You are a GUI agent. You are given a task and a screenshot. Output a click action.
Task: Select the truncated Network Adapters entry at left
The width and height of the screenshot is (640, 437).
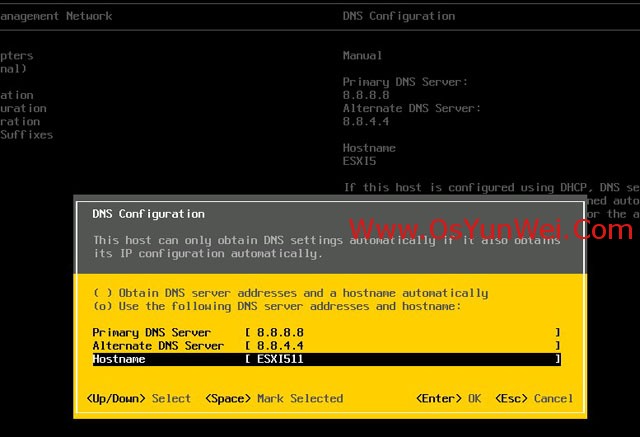point(17,56)
